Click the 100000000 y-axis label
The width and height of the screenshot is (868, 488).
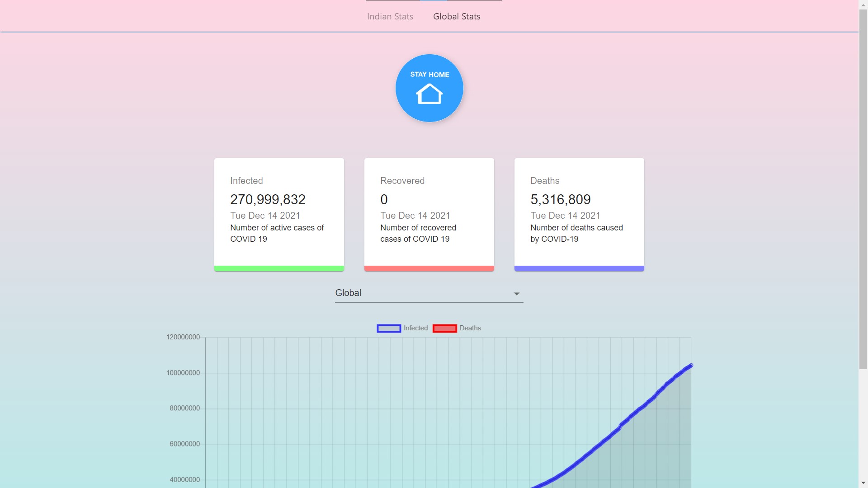point(183,373)
